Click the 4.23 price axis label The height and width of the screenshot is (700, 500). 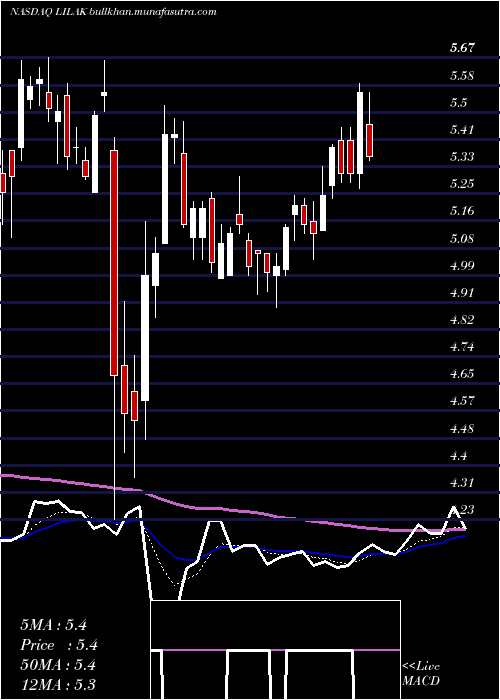(x=463, y=510)
